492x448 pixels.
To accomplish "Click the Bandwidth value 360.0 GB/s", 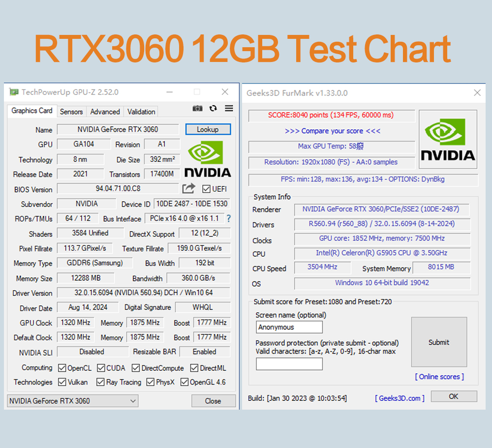I will click(x=198, y=278).
